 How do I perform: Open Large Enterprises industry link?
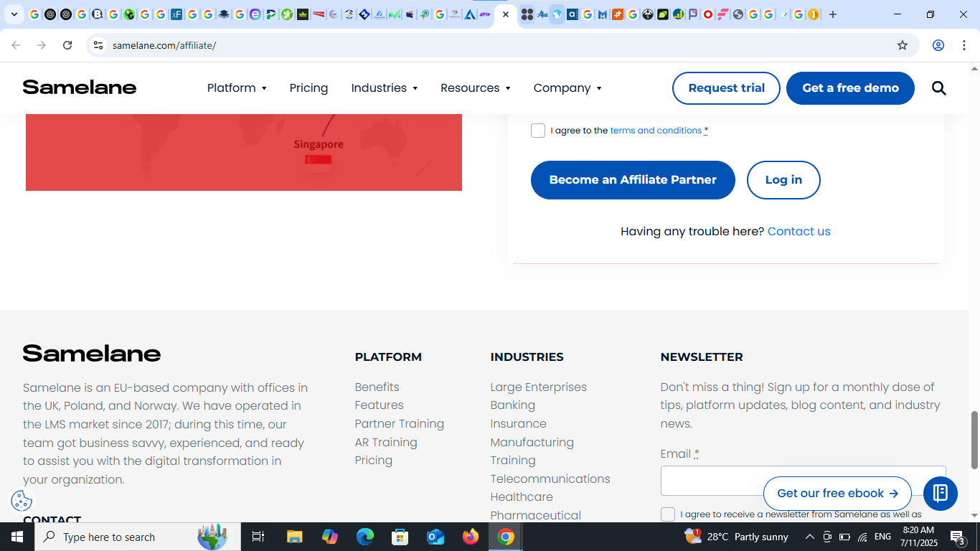[538, 387]
